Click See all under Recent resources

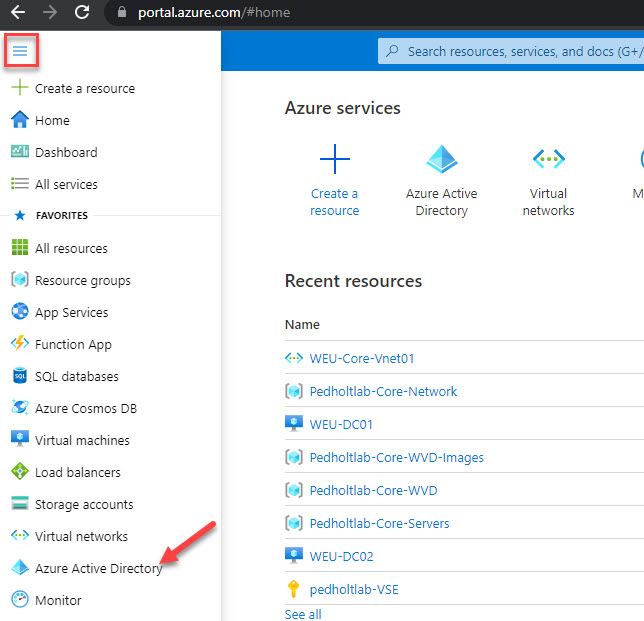click(303, 614)
